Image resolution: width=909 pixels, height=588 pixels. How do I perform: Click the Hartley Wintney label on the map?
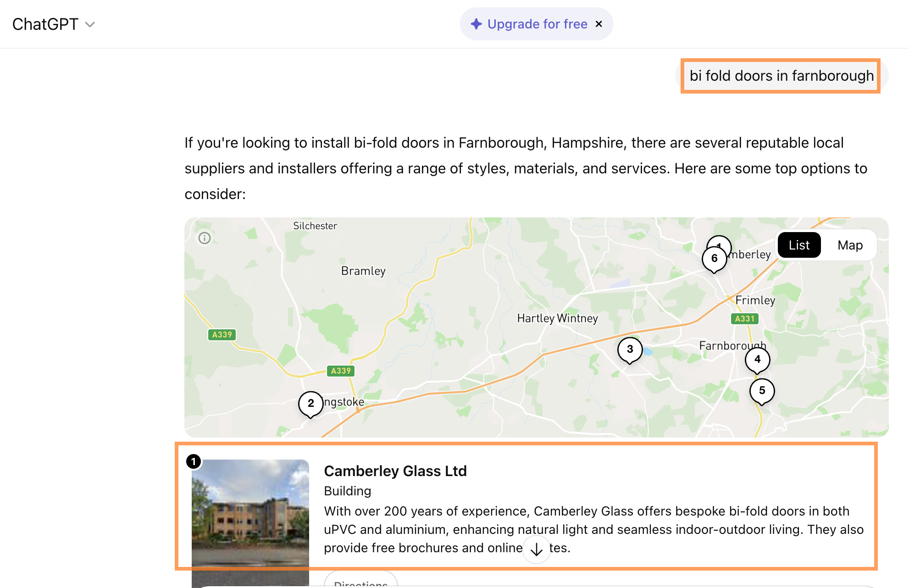557,318
